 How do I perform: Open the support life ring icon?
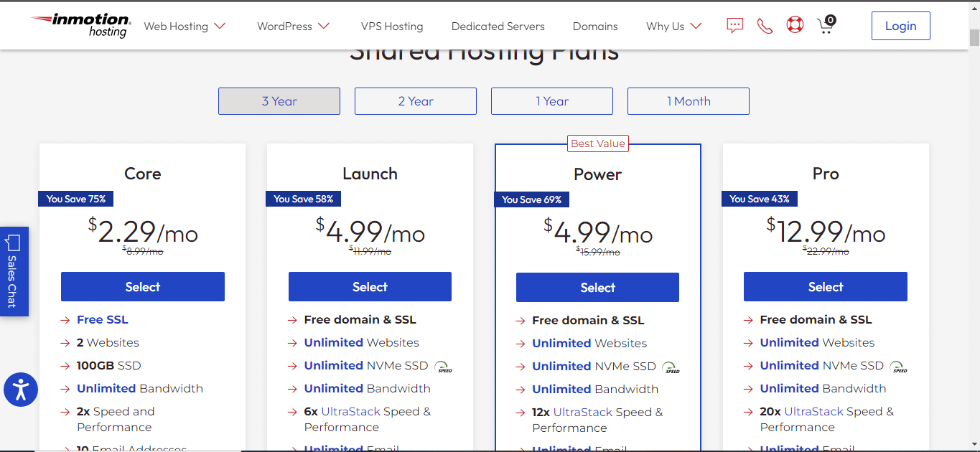click(794, 25)
